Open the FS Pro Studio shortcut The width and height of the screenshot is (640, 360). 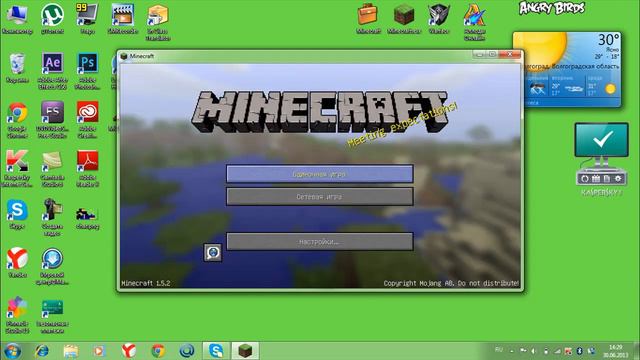pyautogui.click(x=52, y=120)
